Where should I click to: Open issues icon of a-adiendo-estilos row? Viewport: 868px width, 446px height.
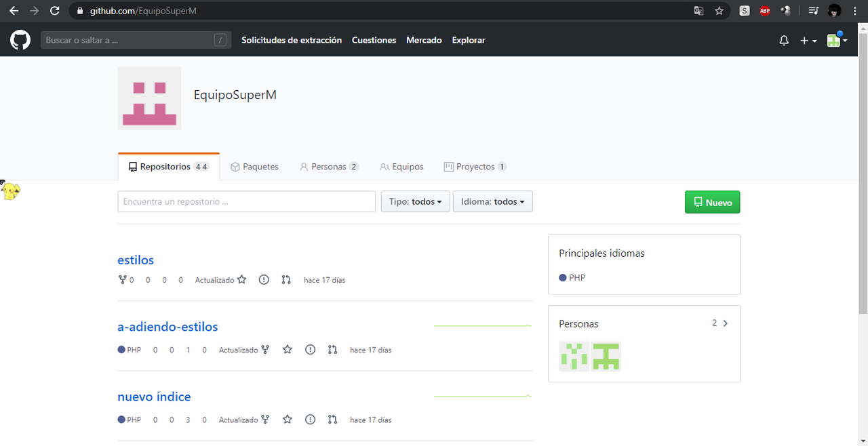310,350
